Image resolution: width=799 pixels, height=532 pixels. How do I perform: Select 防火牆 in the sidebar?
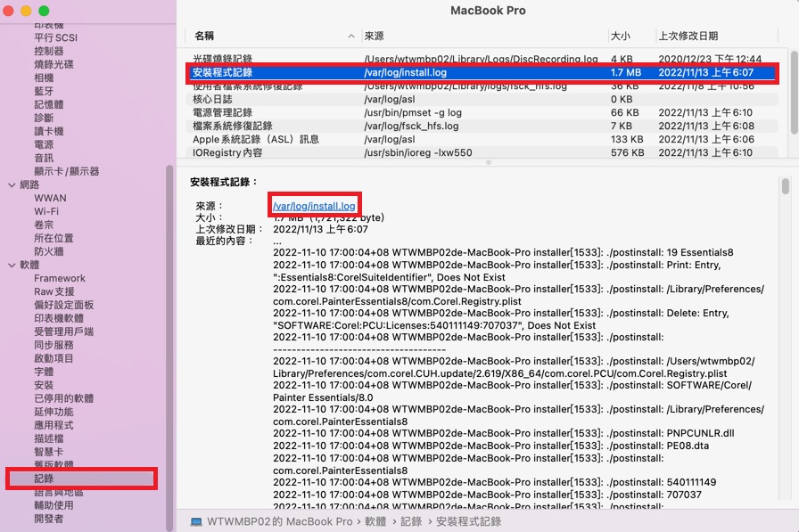click(49, 251)
